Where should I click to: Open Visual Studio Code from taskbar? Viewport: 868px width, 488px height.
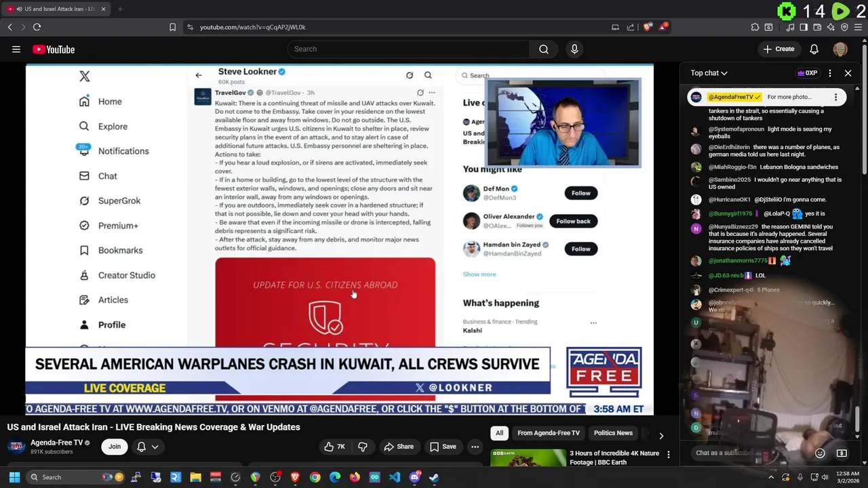pyautogui.click(x=395, y=477)
